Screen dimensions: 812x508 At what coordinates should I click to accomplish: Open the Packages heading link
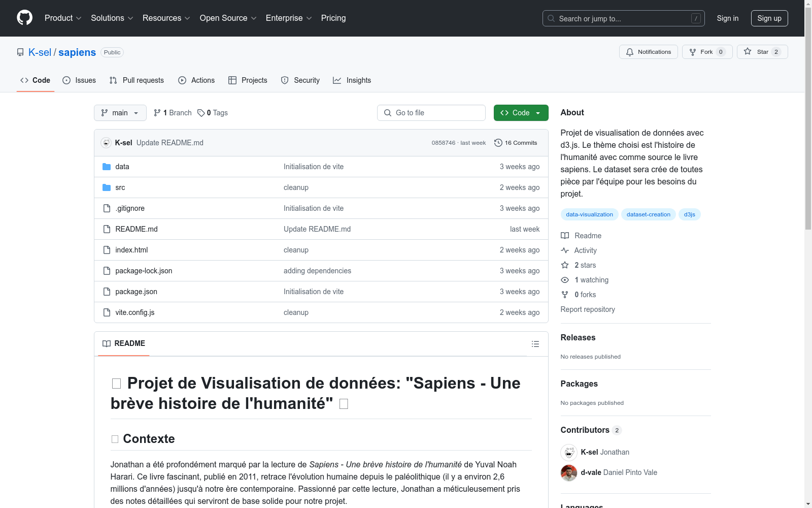[579, 384]
